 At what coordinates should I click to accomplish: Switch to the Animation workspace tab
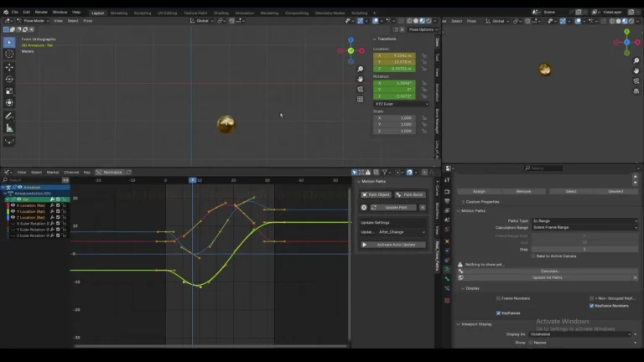[x=244, y=13]
